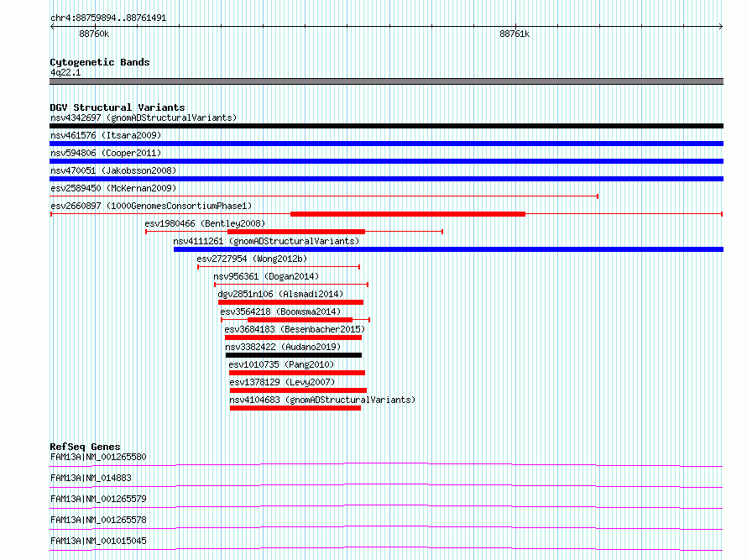Viewport: 747px width, 560px height.
Task: Select the black nsv4342697 variant bar
Action: tap(386, 126)
